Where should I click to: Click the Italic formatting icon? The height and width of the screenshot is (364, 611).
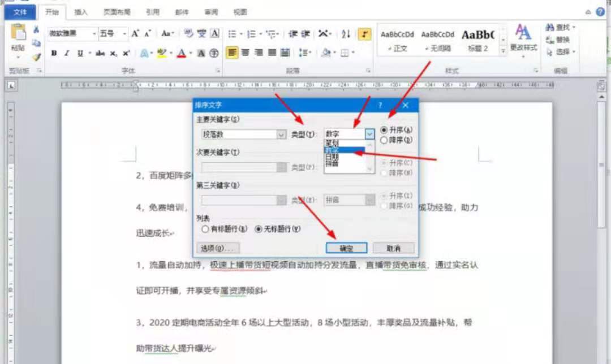[67, 53]
